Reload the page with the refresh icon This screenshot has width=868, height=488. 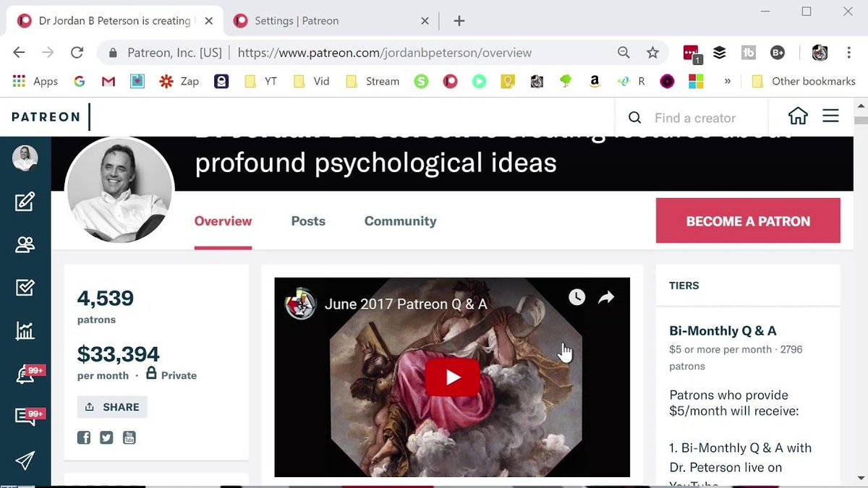pos(77,53)
